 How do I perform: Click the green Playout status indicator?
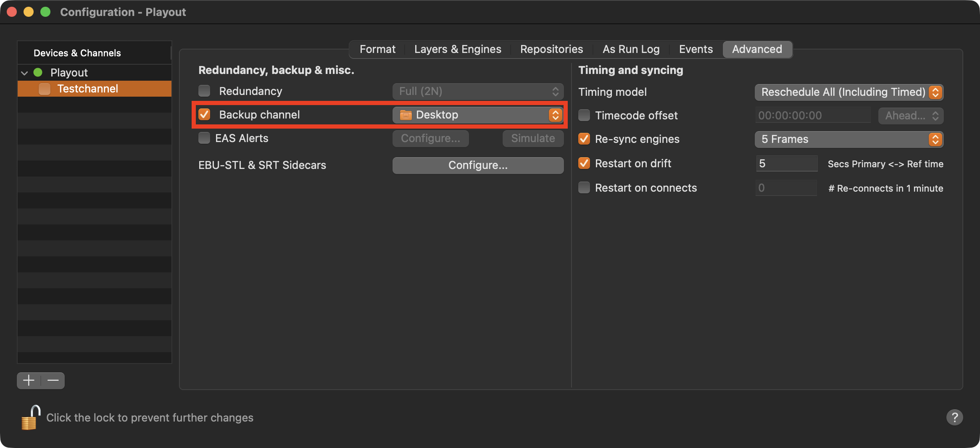[x=38, y=72]
